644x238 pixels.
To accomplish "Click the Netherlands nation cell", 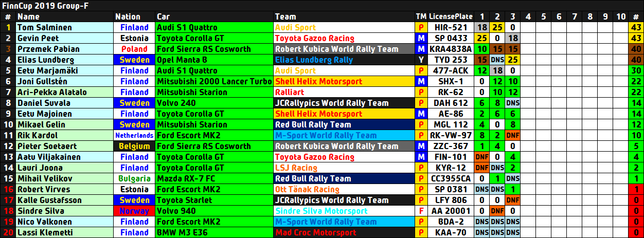I will (134, 135).
